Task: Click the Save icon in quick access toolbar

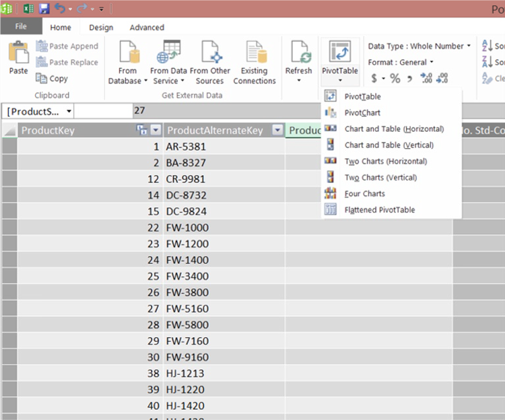Action: pyautogui.click(x=44, y=9)
